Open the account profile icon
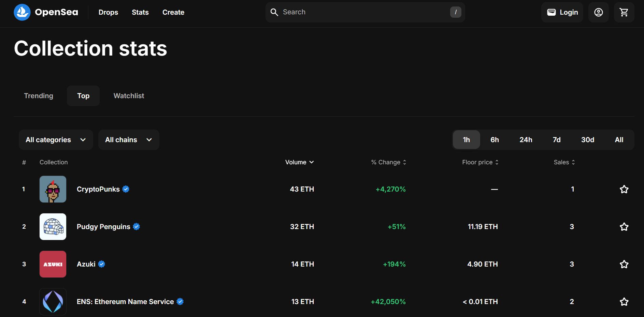The image size is (644, 317). (599, 12)
